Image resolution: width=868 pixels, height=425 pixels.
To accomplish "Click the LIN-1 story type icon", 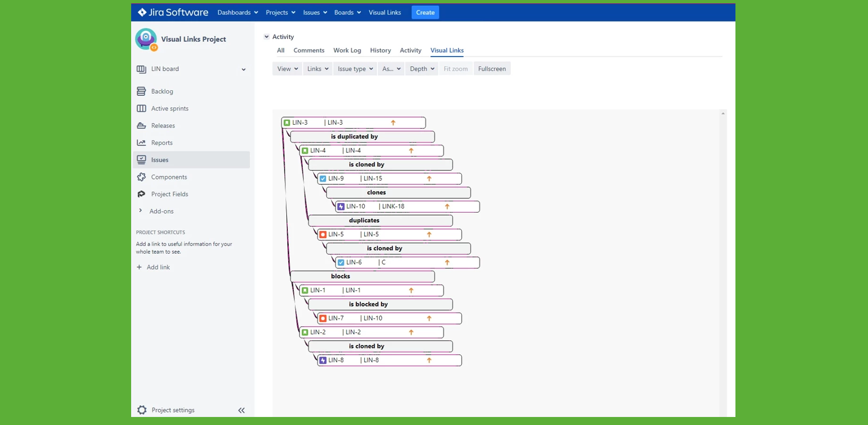I will 305,290.
